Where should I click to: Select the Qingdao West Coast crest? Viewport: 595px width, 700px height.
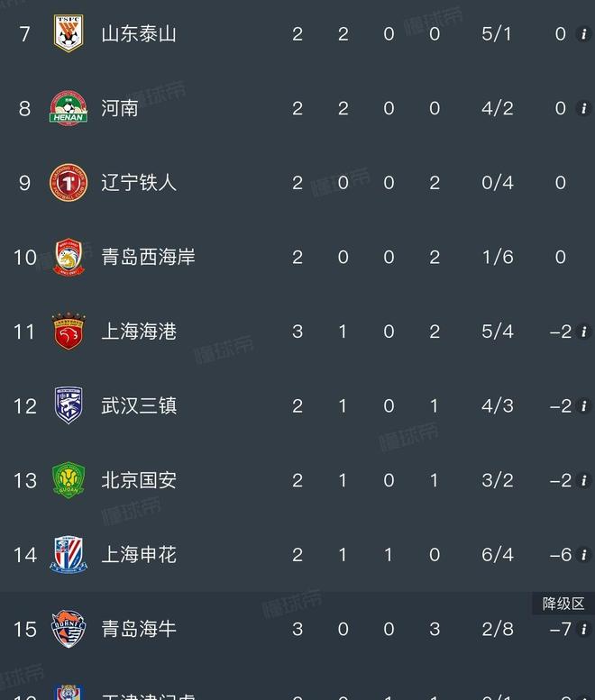tap(68, 258)
